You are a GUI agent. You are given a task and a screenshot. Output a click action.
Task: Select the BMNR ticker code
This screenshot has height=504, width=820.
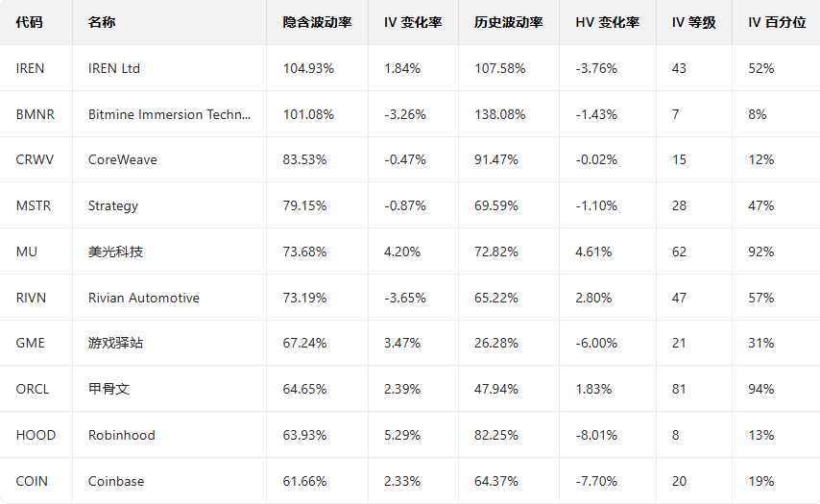coord(36,114)
